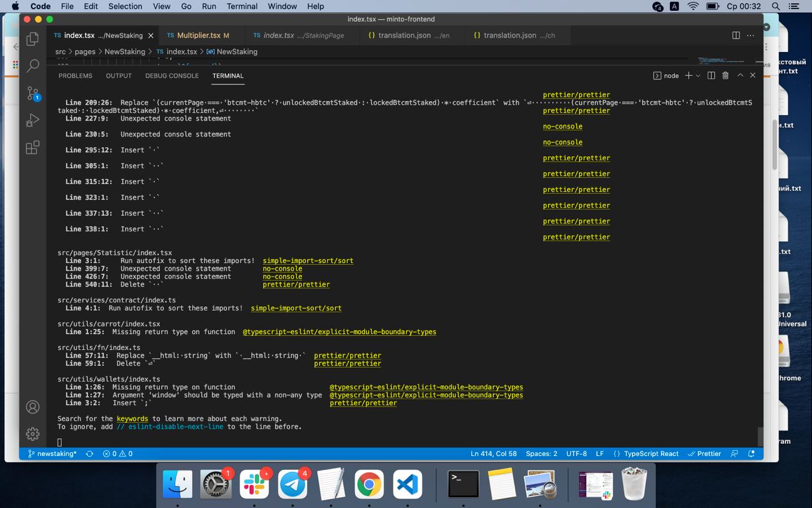Viewport: 812px width, 508px height.
Task: Split the terminal panel
Action: point(711,76)
